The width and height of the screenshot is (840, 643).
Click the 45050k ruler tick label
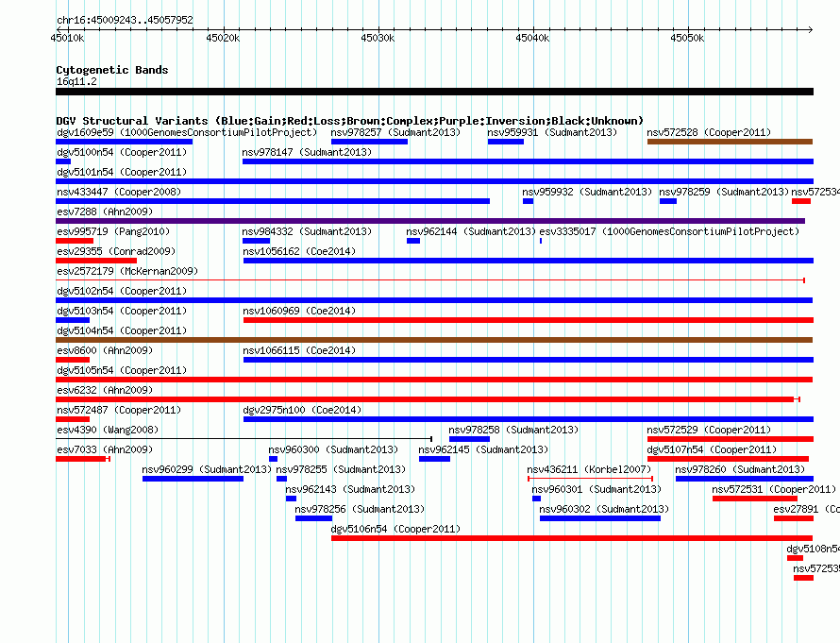[687, 38]
